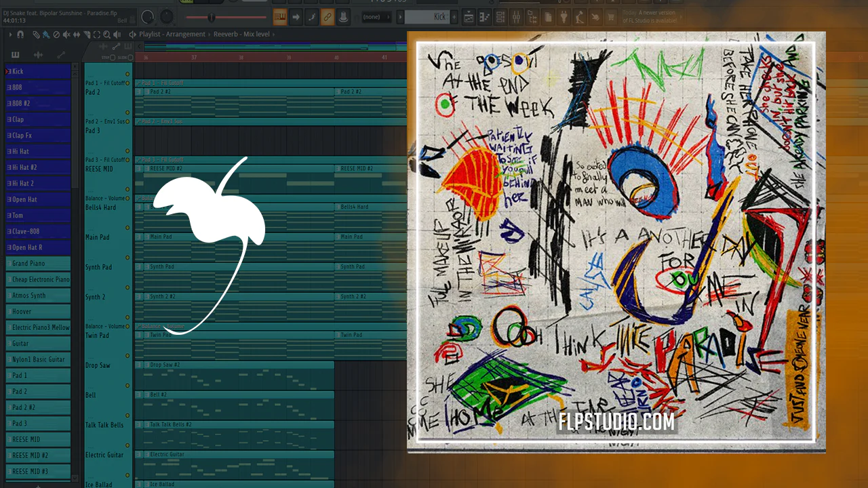Toggle the orange link icon

328,17
